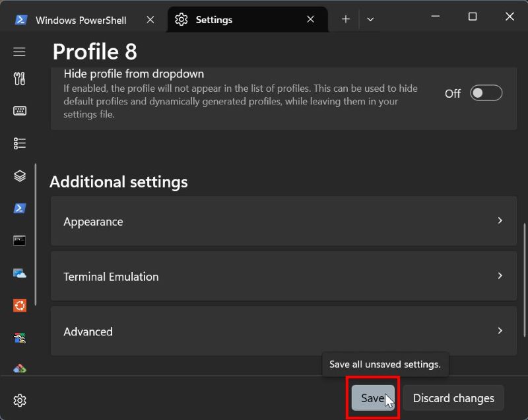Open the new tab profile dropdown arrow
528x420 pixels.
point(370,20)
